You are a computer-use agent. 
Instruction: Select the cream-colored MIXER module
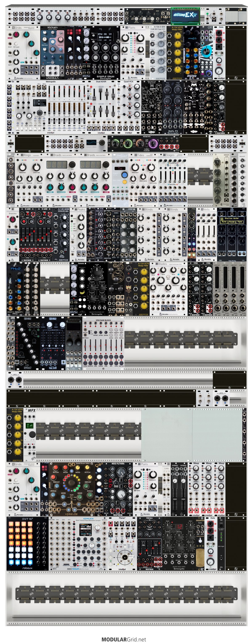[221, 180]
